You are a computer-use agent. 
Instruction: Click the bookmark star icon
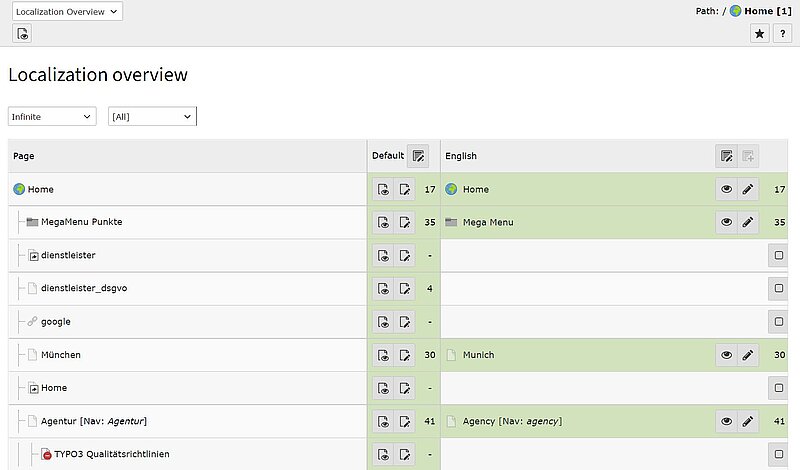click(759, 34)
